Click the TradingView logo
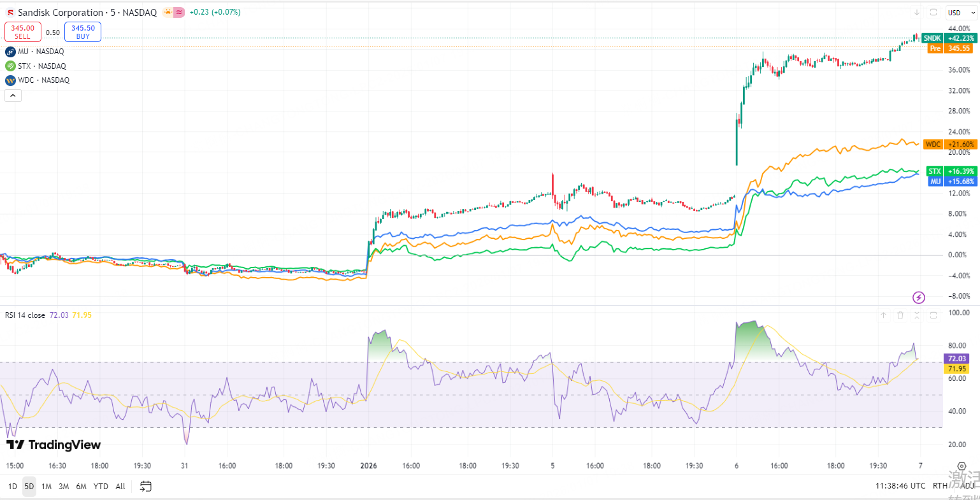Viewport: 980px width, 500px height. pyautogui.click(x=54, y=445)
